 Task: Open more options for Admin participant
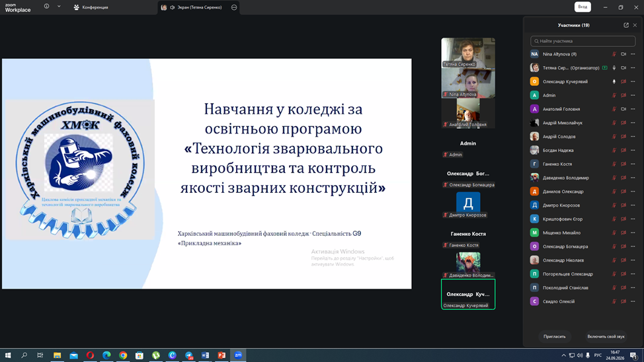pos(633,95)
